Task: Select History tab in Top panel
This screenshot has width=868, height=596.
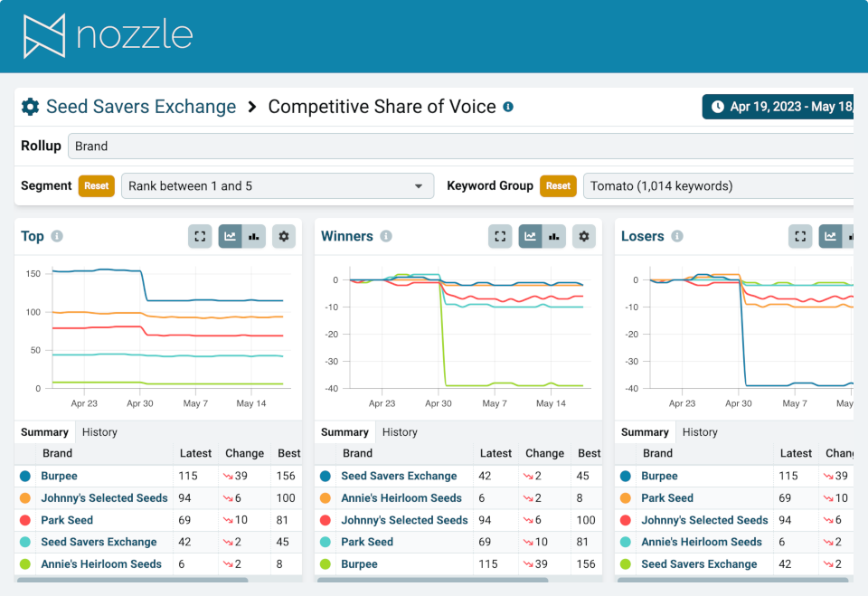Action: coord(99,432)
